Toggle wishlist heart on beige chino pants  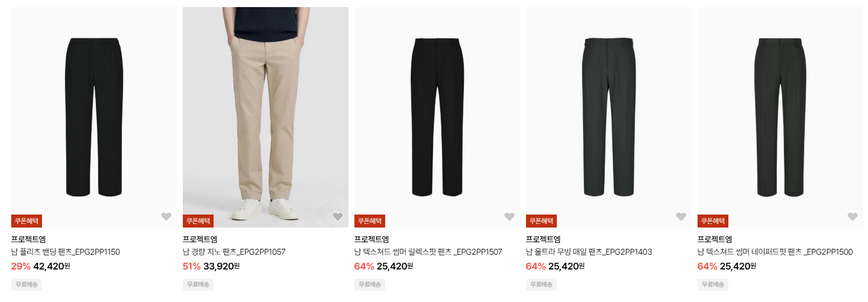(x=338, y=217)
